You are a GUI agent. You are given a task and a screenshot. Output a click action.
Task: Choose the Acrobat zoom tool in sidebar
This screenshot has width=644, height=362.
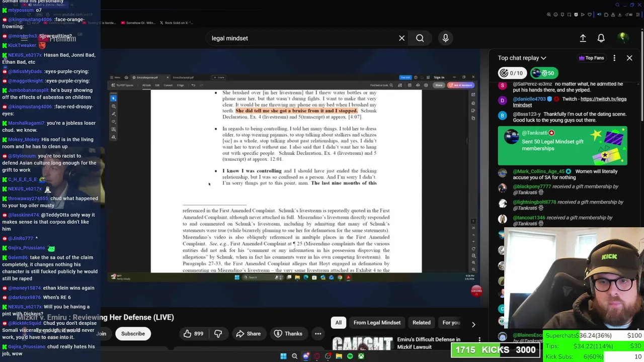click(114, 106)
